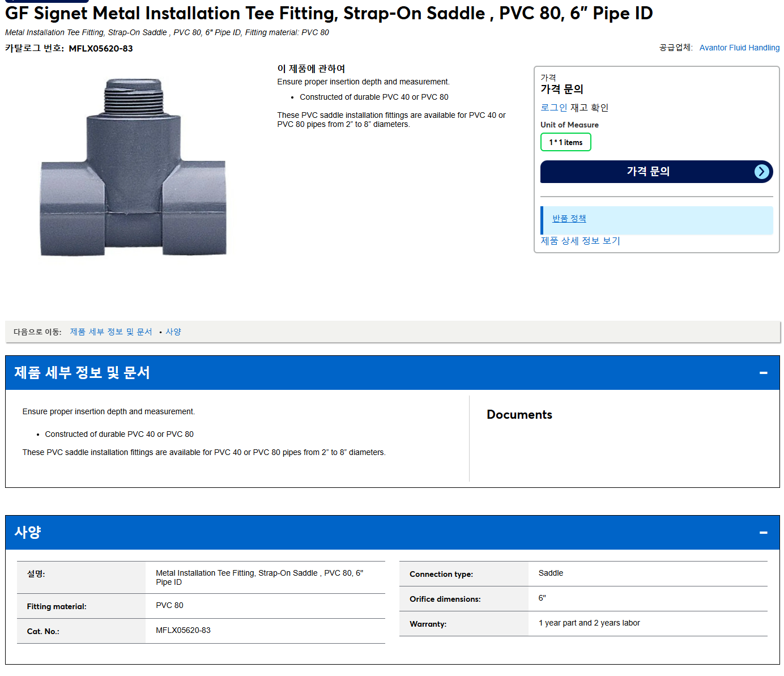Open the PVC tee fitting product image
This screenshot has height=676, width=784.
(x=133, y=167)
